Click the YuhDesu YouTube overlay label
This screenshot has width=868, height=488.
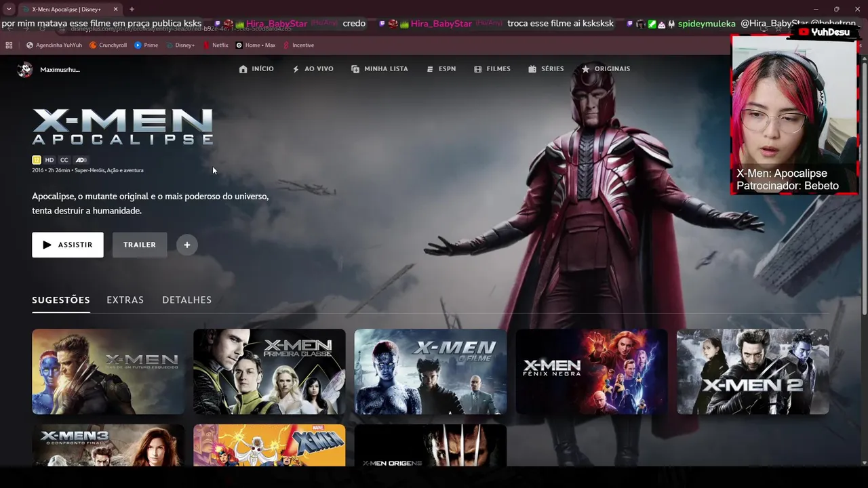coord(823,32)
